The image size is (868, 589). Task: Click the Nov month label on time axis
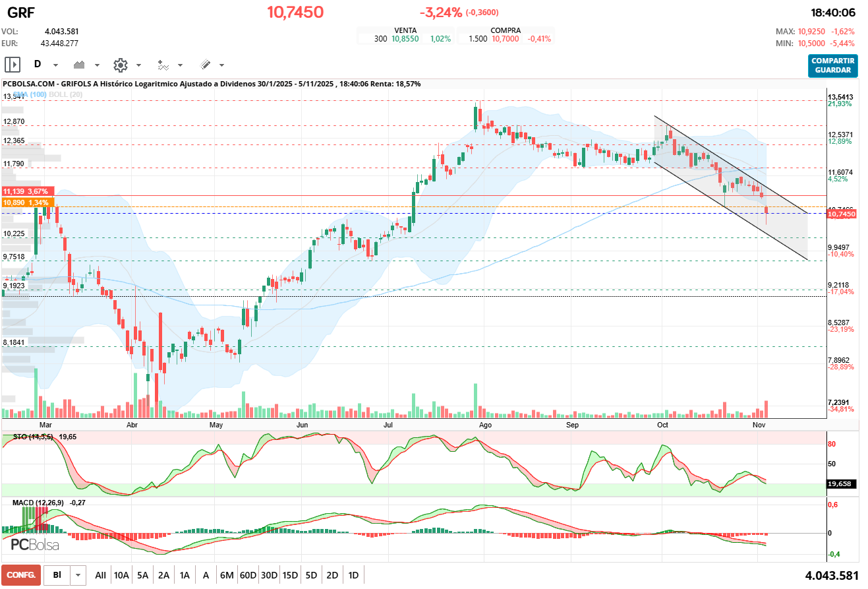tap(759, 425)
